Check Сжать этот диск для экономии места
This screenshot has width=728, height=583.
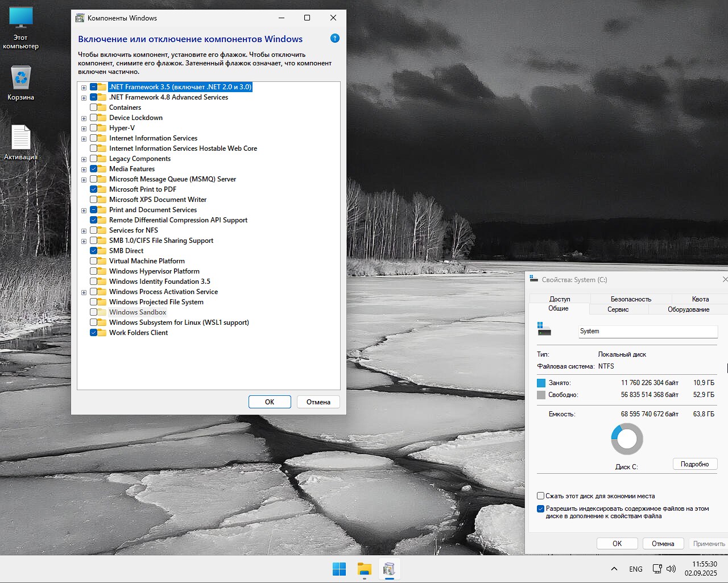pyautogui.click(x=541, y=496)
